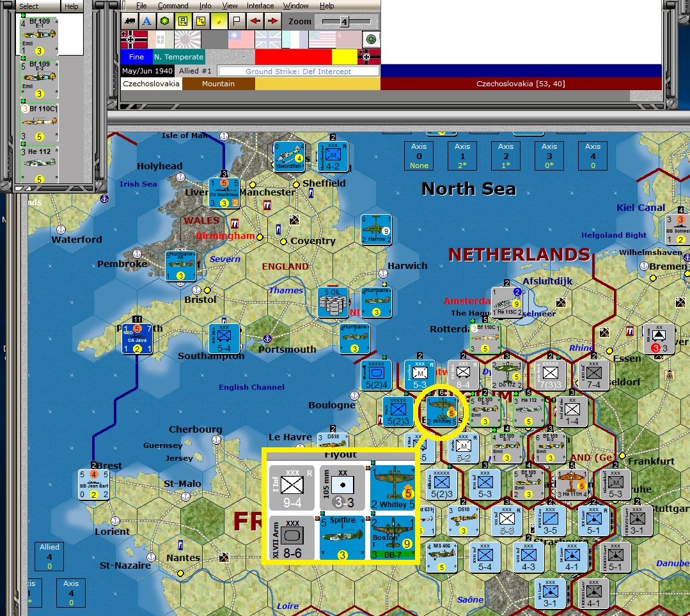Select the Bf 110C unit in panel

pyautogui.click(x=39, y=123)
